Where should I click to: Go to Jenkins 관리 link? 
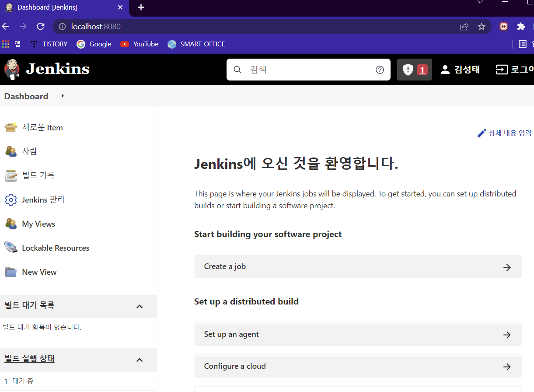pos(43,199)
